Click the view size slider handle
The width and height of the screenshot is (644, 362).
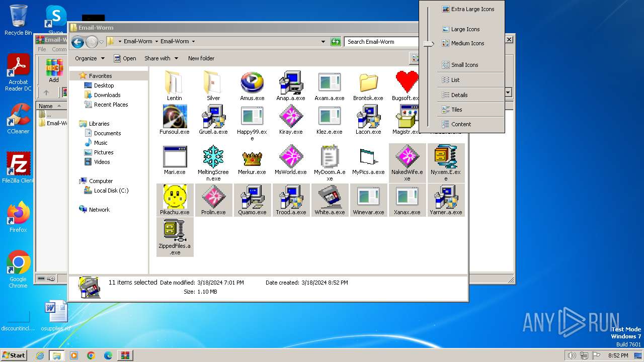point(428,44)
